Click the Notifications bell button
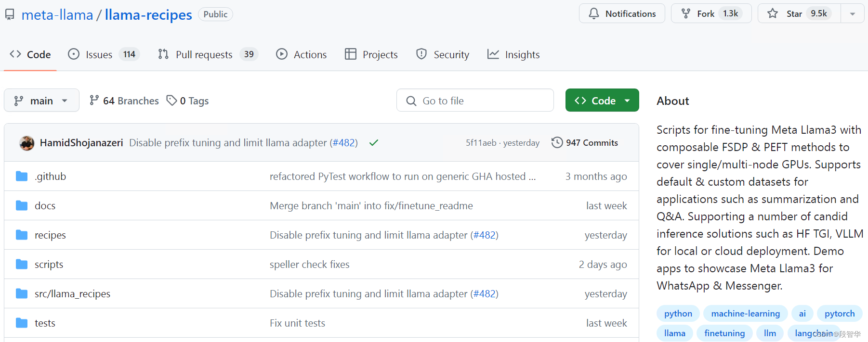The width and height of the screenshot is (868, 342). 622,13
